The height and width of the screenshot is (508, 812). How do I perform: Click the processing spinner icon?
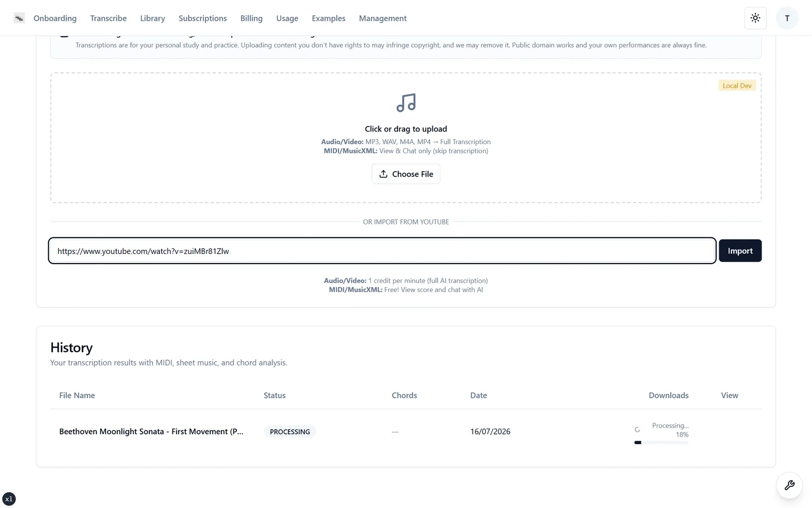tap(637, 430)
